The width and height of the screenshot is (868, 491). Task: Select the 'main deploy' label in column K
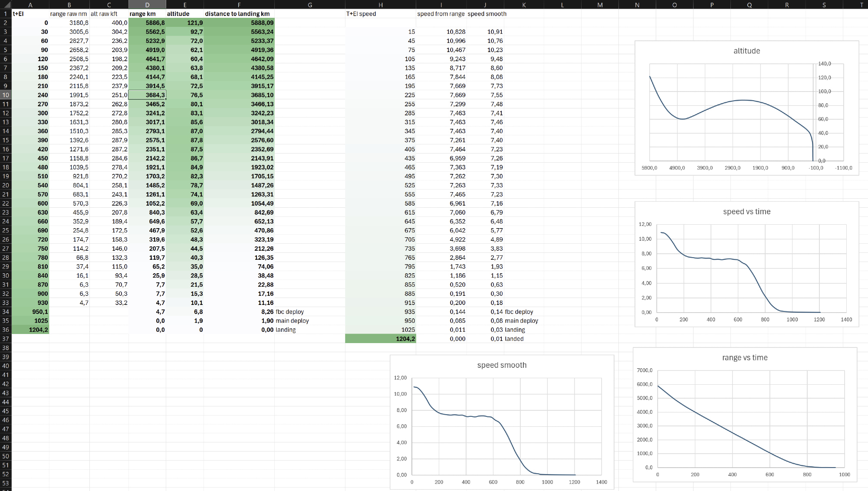point(522,321)
